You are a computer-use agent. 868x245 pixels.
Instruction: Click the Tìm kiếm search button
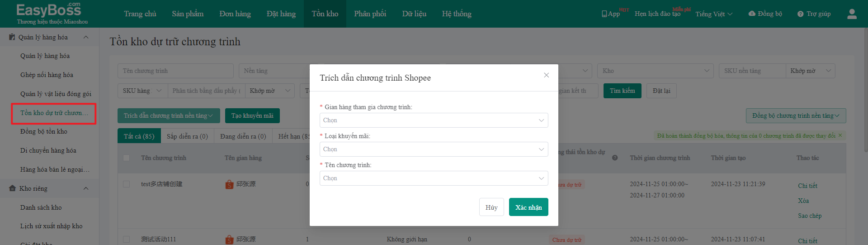coord(623,91)
